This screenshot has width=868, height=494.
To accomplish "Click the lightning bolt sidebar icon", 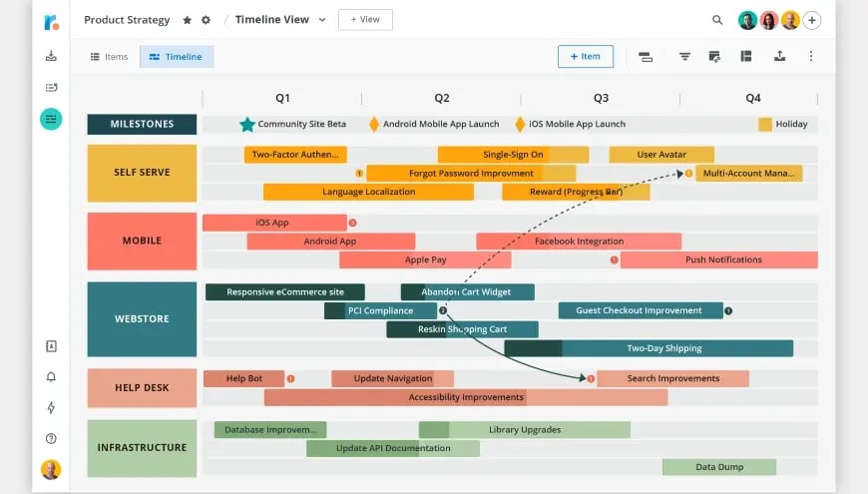I will click(51, 408).
